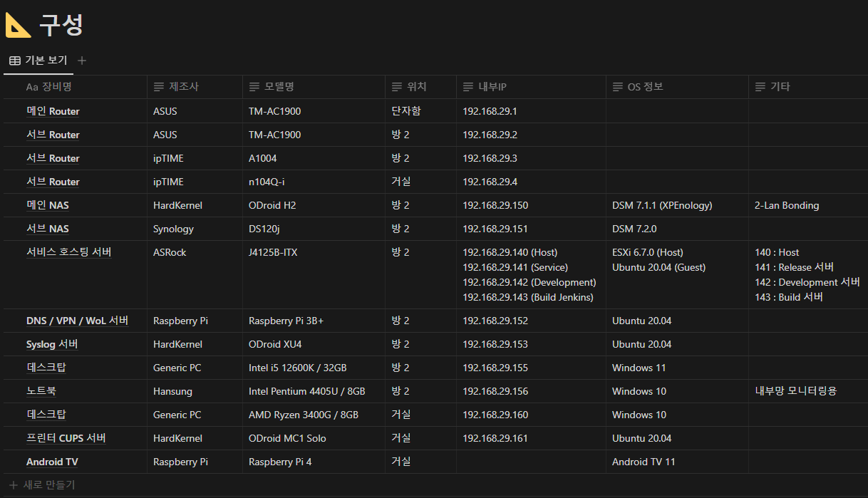Select the Hansung manufacturer cell
Screen dimensions: 868x498
[x=195, y=390]
